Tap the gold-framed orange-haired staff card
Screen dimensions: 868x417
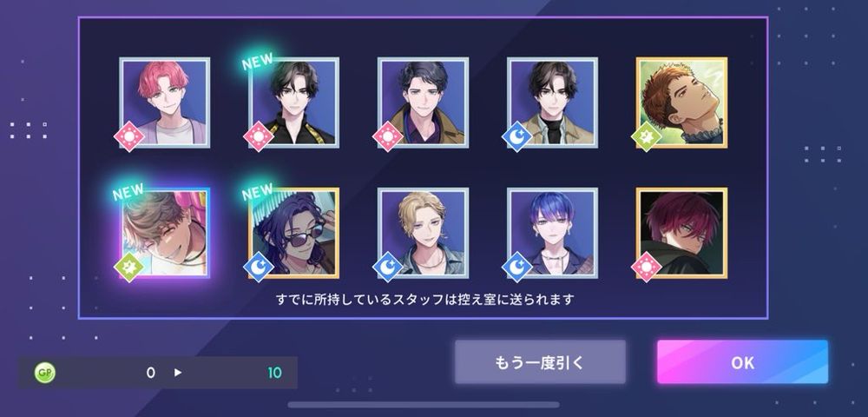click(681, 103)
